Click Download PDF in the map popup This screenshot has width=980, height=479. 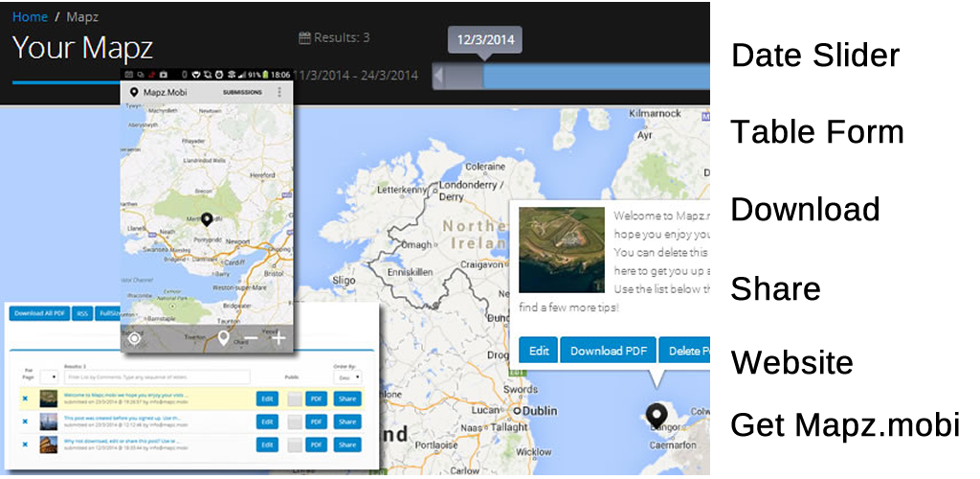point(608,351)
